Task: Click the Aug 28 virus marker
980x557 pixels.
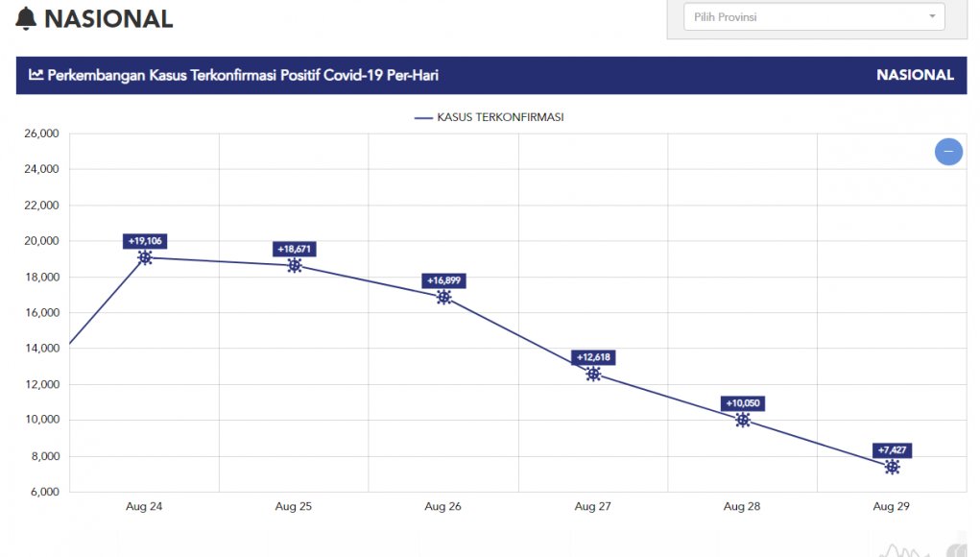Action: tap(742, 420)
